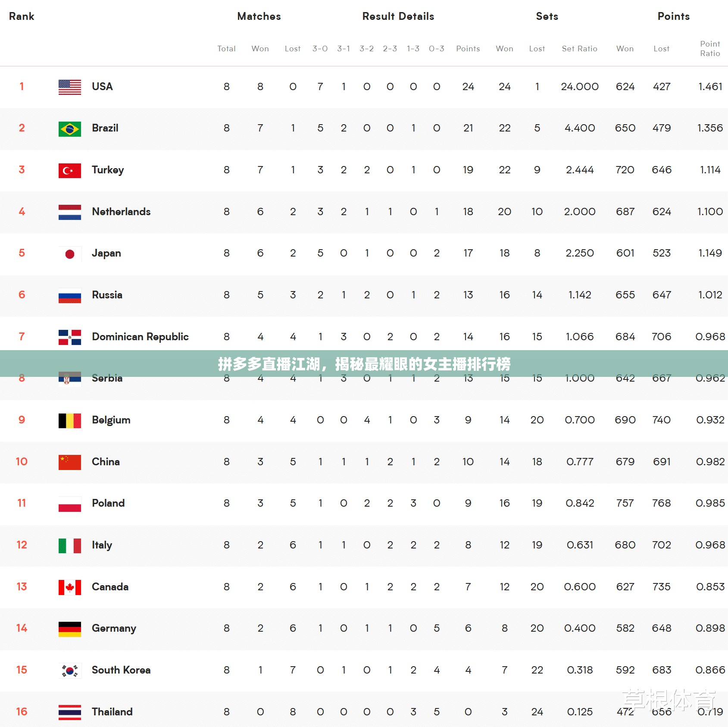This screenshot has height=727, width=728.
Task: Click the Brazil flag icon
Action: [70, 129]
